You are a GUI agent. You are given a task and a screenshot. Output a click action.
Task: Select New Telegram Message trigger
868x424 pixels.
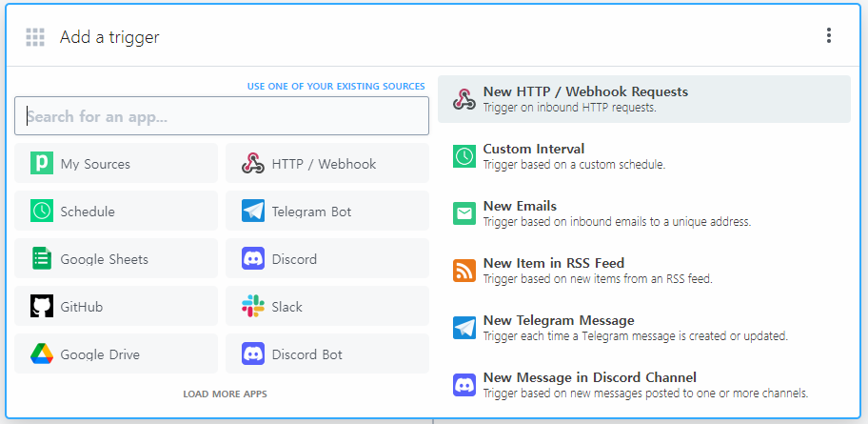(x=644, y=328)
